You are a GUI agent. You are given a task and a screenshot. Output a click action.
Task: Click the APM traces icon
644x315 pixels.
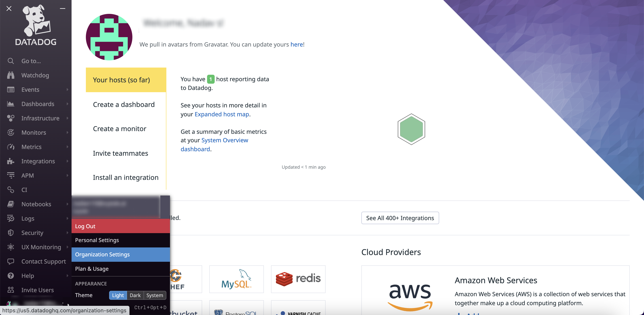coord(11,175)
